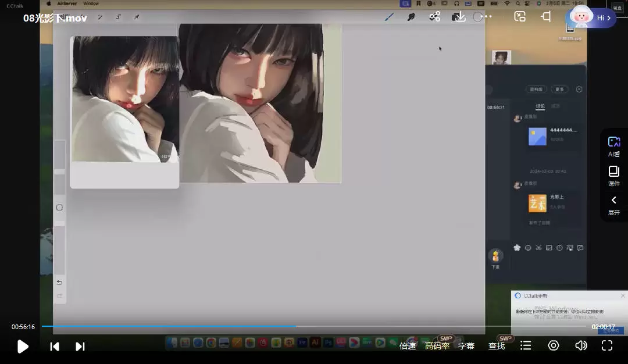Enable picture-in-picture mini window
This screenshot has height=364, width=628.
520,16
